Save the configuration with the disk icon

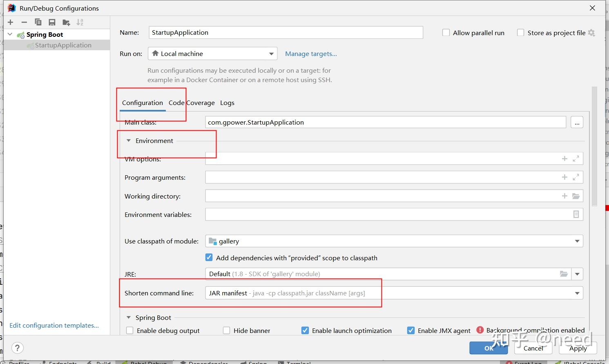click(52, 22)
